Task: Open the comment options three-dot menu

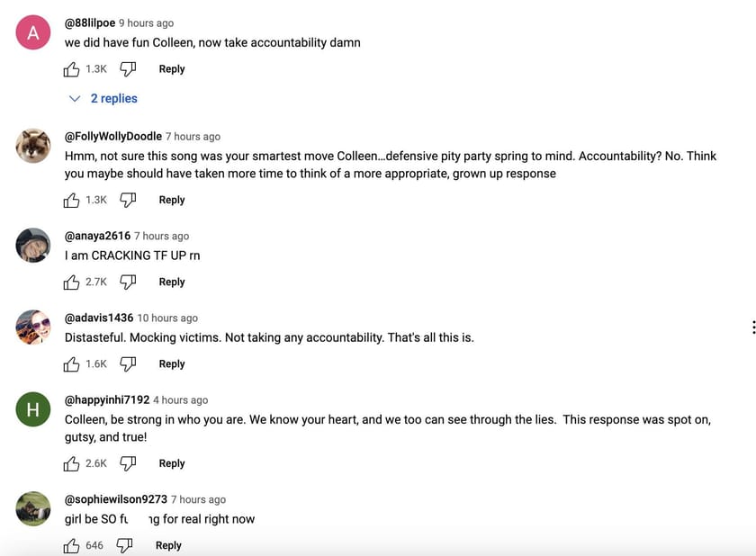Action: [752, 327]
